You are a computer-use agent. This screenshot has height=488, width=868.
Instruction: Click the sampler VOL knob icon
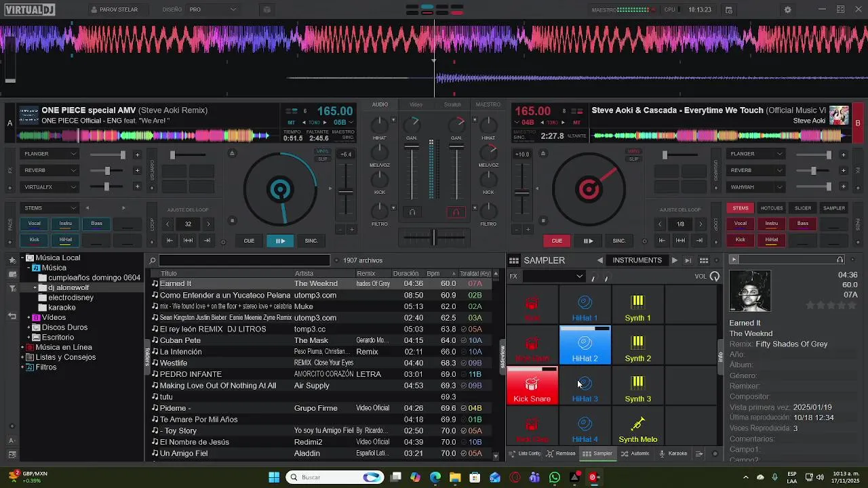[715, 277]
